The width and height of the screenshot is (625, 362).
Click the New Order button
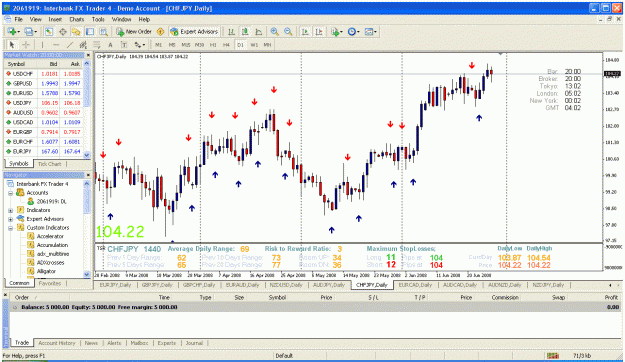[134, 31]
